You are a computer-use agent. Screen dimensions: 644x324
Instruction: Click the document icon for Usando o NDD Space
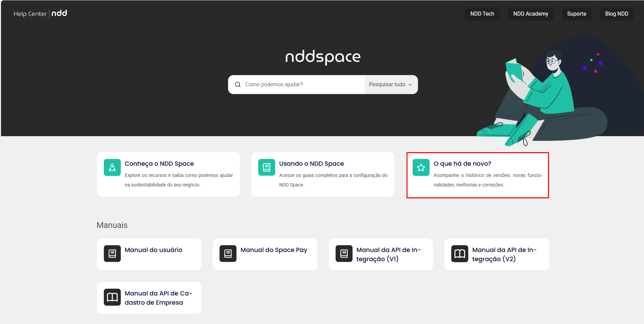267,167
